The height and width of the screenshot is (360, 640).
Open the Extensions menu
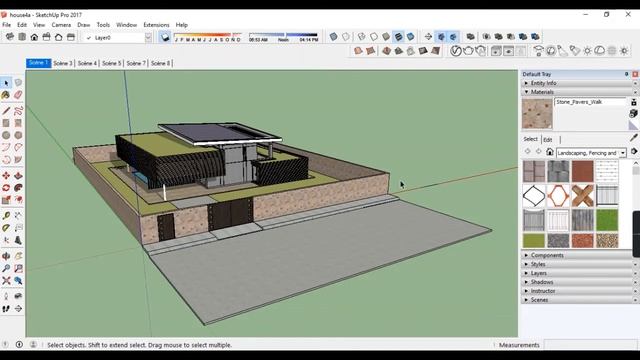(156, 25)
